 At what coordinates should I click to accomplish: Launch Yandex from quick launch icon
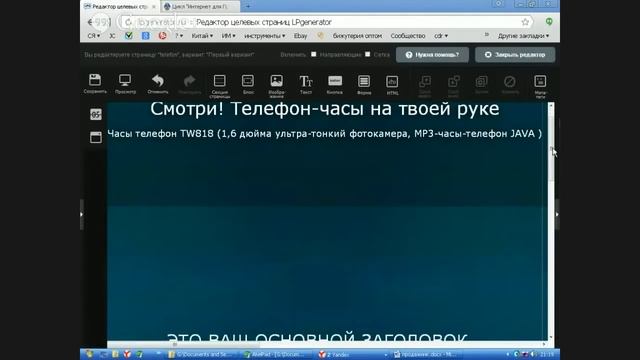coord(127,354)
